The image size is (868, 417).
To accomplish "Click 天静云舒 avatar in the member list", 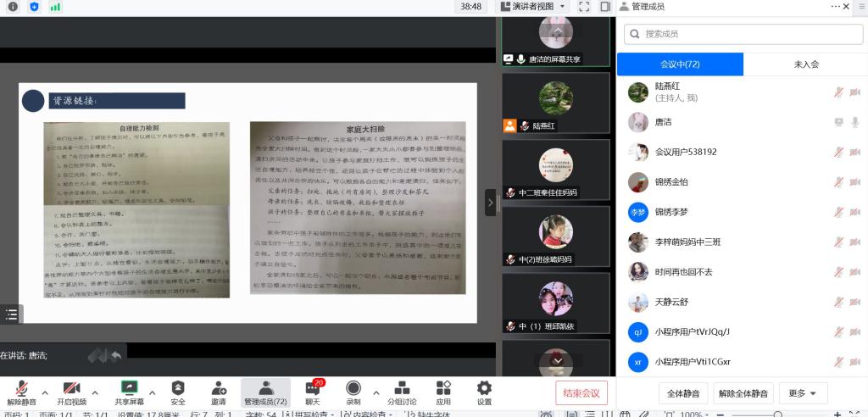I will point(637,302).
